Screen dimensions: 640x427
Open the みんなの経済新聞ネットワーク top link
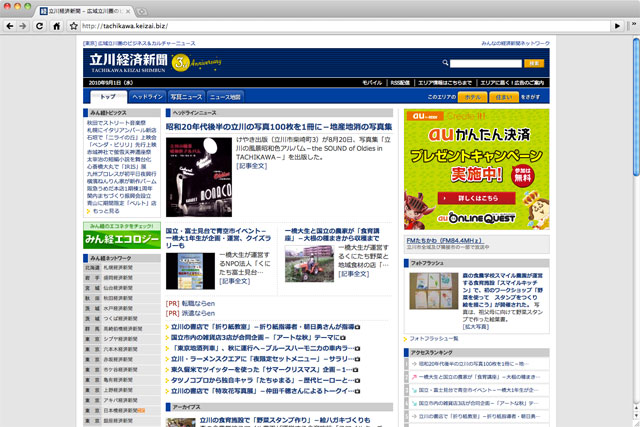click(516, 43)
